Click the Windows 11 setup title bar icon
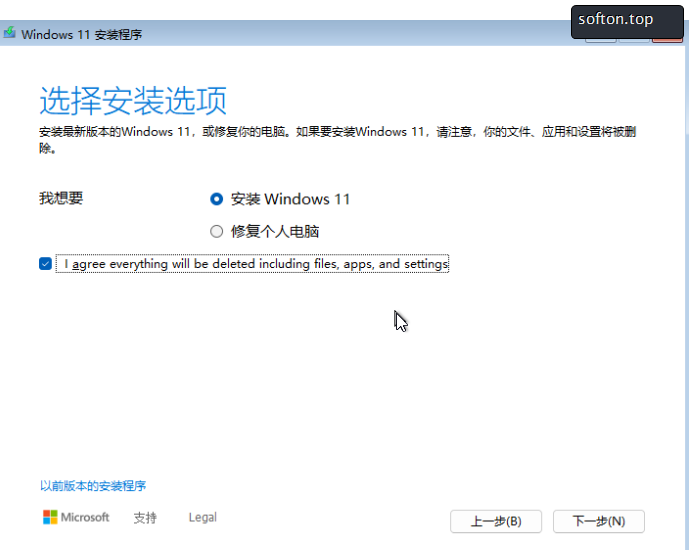 coord(10,33)
